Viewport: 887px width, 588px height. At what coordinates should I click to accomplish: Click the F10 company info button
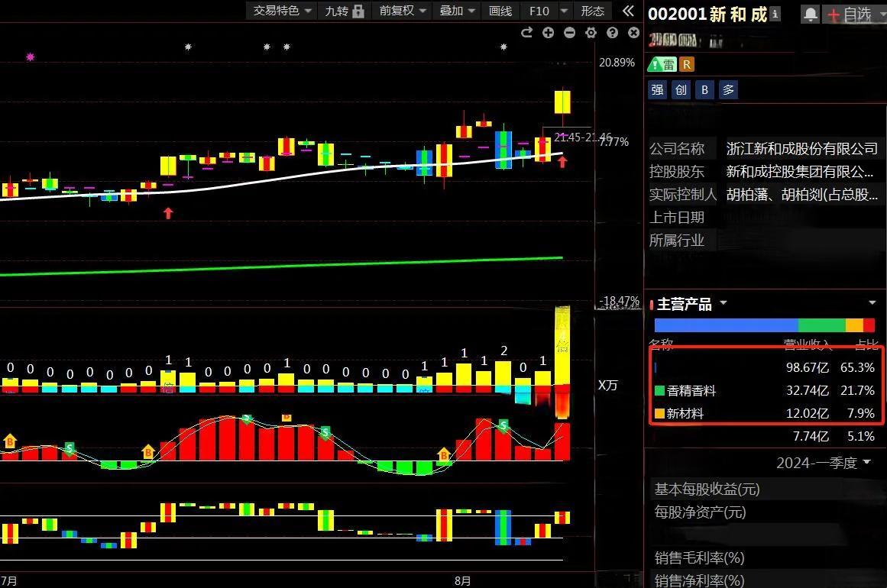[539, 11]
